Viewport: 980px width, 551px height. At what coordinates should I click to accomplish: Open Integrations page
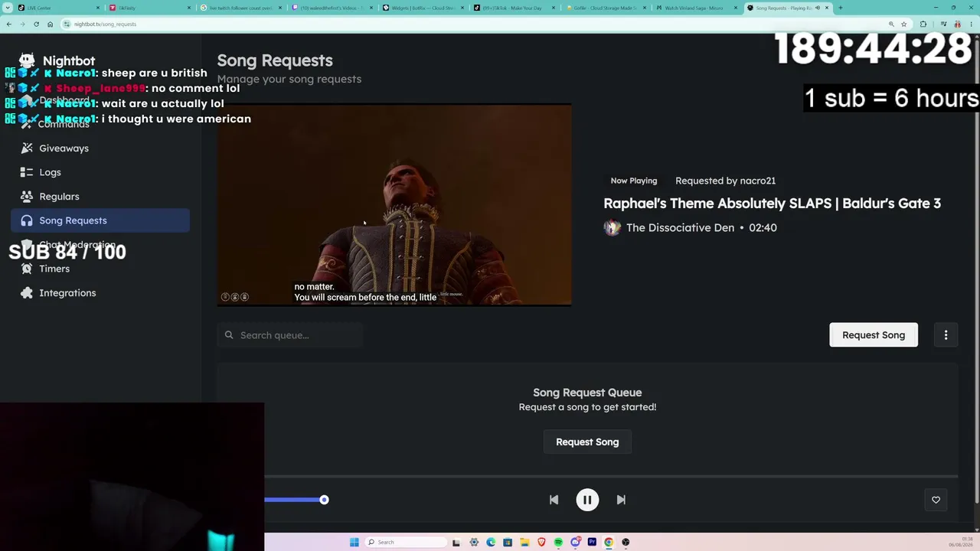click(x=100, y=292)
